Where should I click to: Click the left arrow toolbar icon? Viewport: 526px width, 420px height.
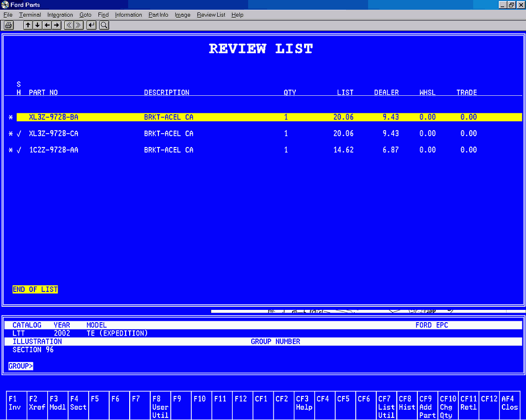pos(47,25)
